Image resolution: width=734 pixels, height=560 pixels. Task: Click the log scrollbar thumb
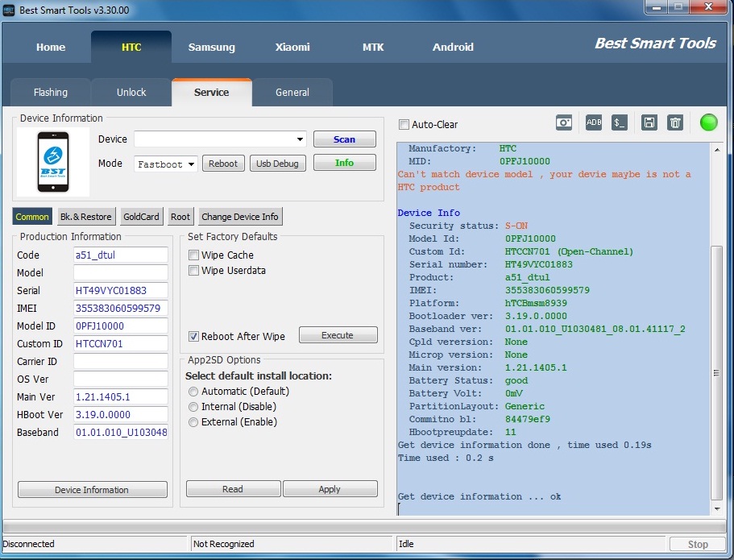(x=717, y=373)
